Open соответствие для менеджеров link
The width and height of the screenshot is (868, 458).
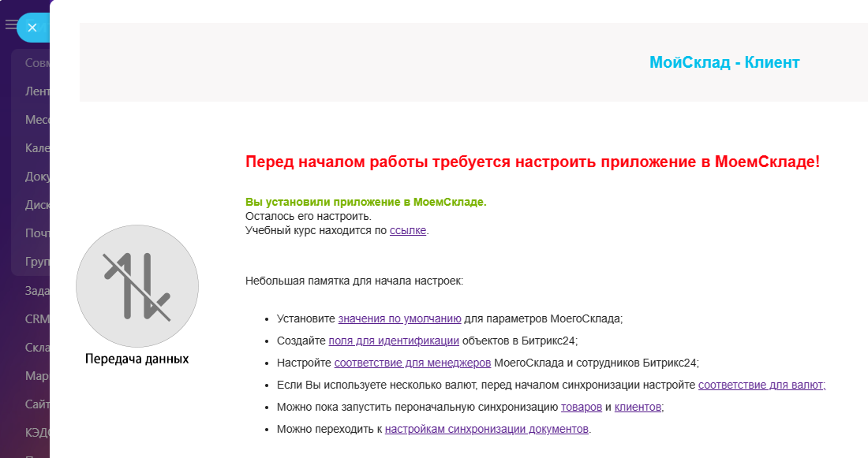tap(413, 363)
